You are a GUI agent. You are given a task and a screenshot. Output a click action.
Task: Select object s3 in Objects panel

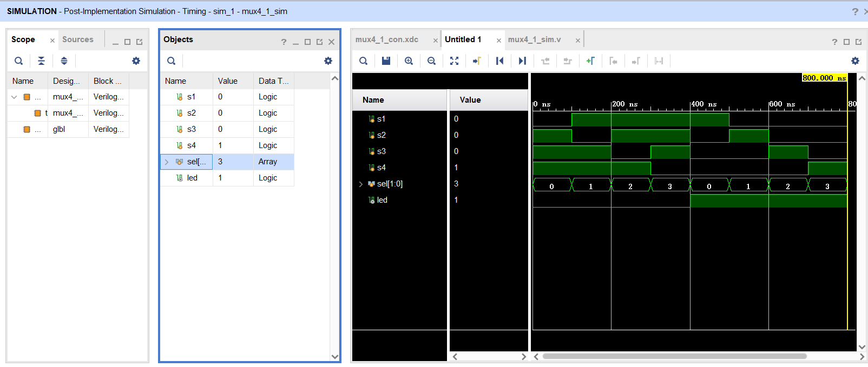point(227,129)
